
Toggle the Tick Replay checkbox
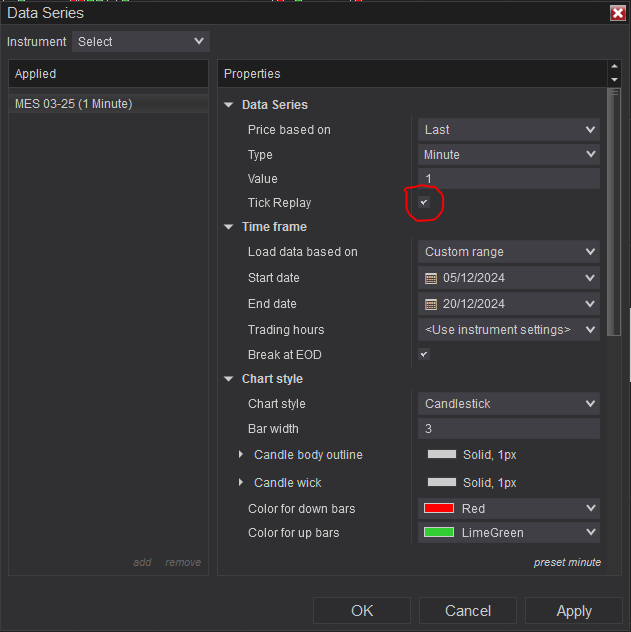tap(424, 203)
